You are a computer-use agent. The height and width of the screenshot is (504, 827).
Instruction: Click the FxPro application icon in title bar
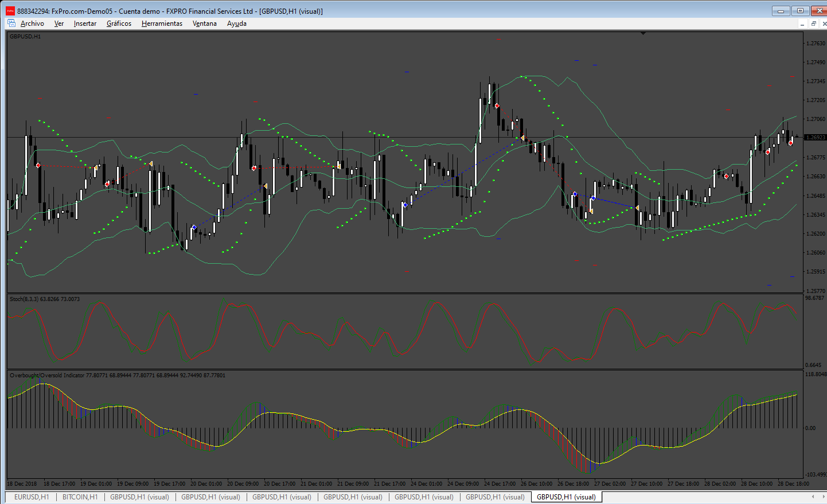tap(10, 11)
